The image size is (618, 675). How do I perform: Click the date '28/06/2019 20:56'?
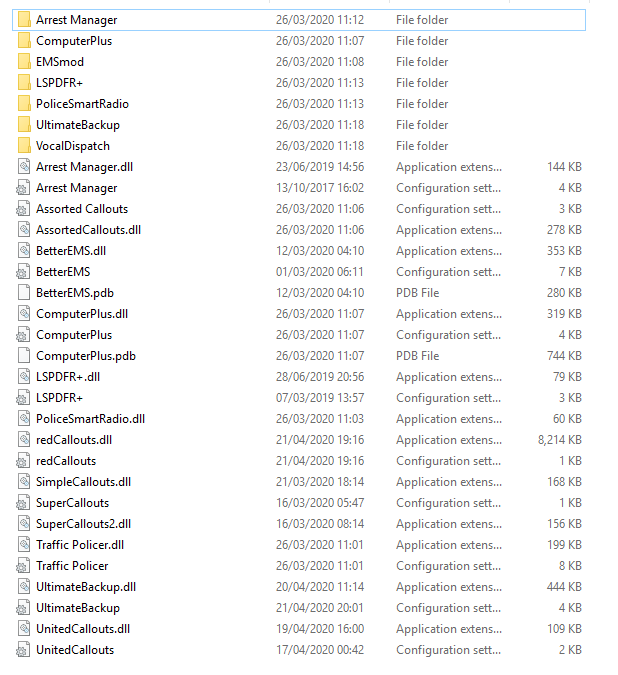320,377
